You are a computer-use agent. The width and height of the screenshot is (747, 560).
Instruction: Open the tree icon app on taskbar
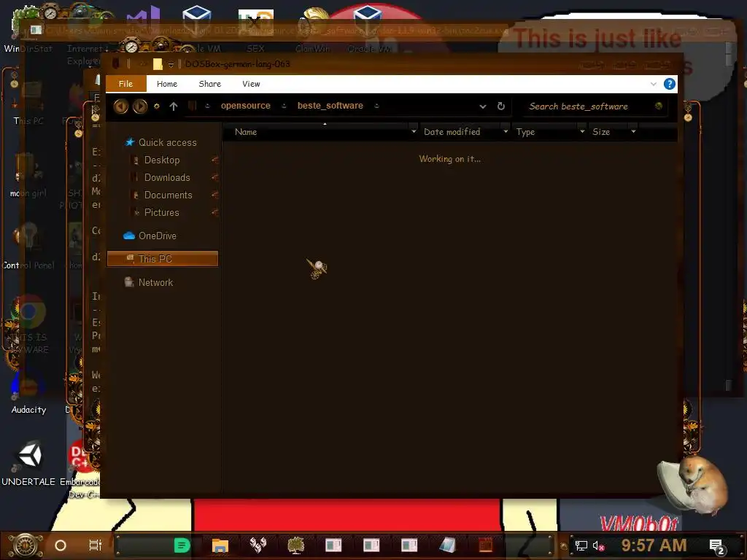[x=295, y=545]
